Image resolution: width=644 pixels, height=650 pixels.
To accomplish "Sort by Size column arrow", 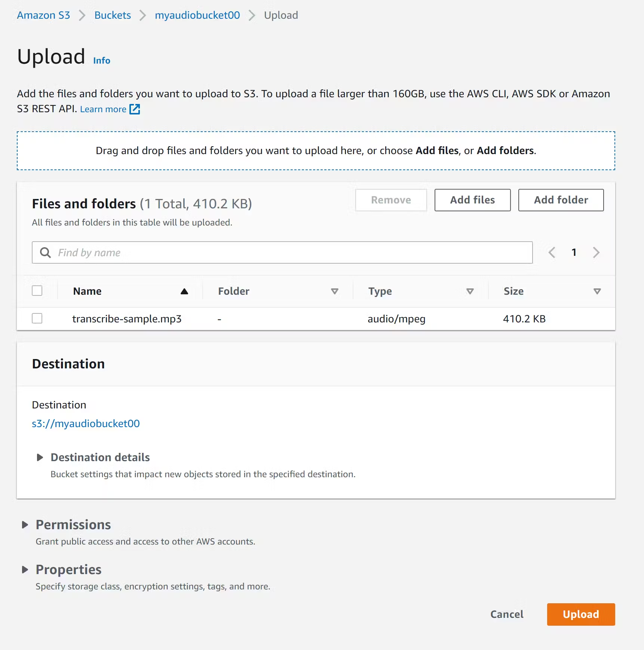I will (x=597, y=291).
